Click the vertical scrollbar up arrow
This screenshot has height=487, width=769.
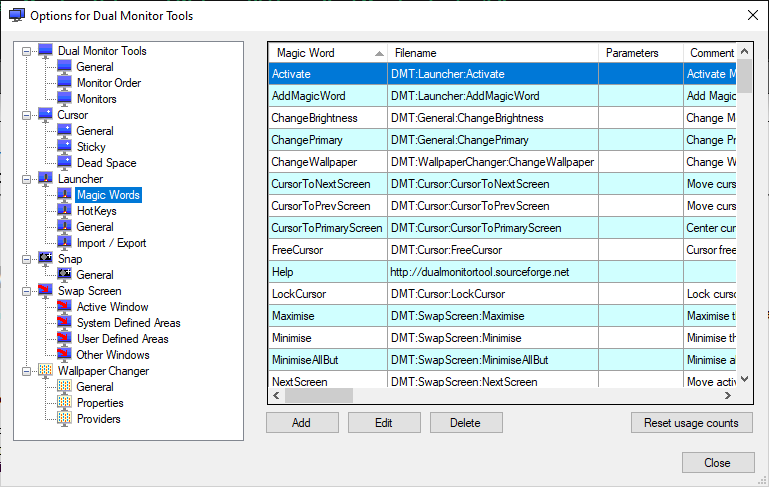744,51
